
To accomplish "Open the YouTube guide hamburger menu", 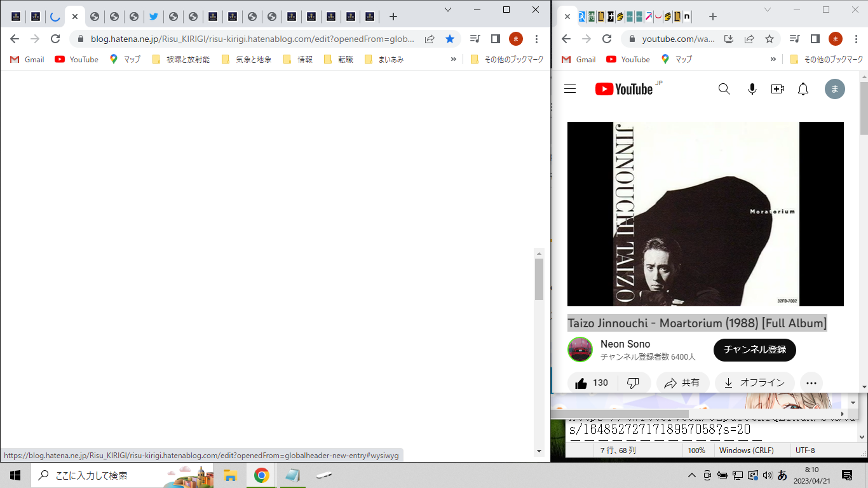I will tap(570, 89).
